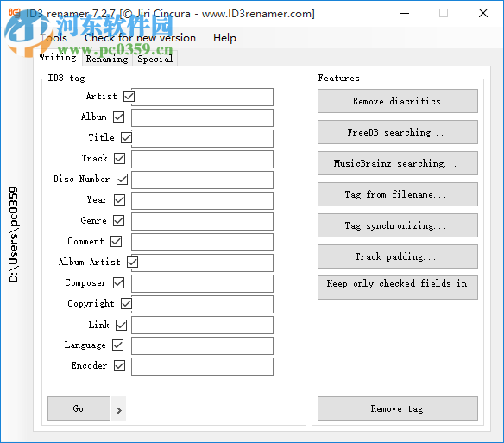
Task: Click the Remove diacritics button
Action: [x=398, y=101]
